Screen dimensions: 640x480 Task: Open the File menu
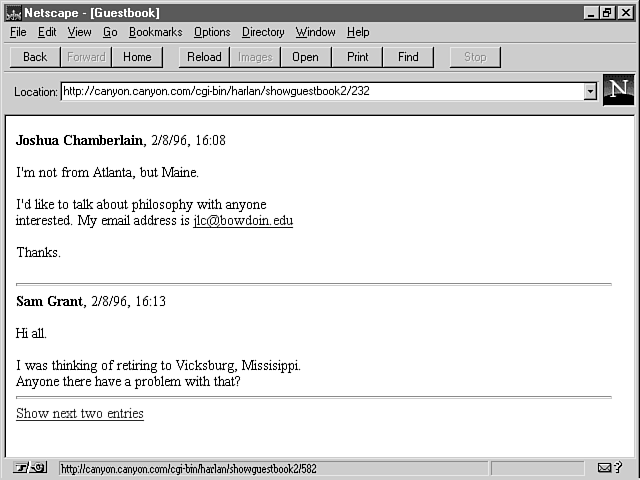18,32
